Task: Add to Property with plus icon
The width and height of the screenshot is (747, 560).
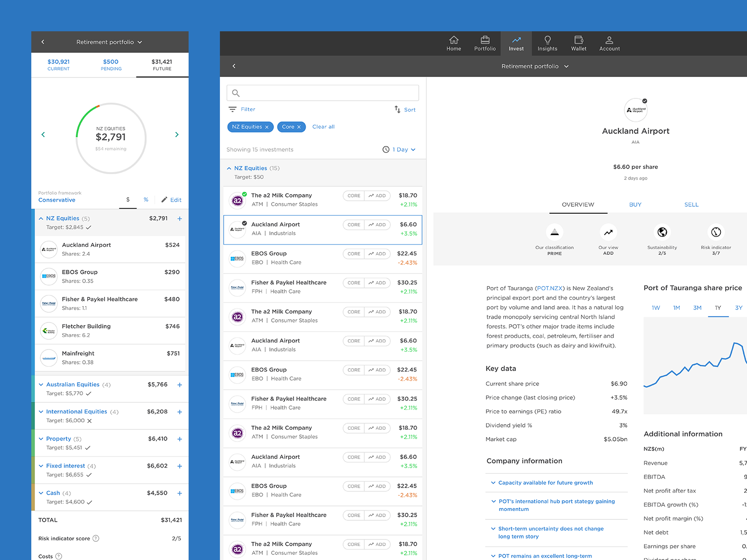Action: 180,439
